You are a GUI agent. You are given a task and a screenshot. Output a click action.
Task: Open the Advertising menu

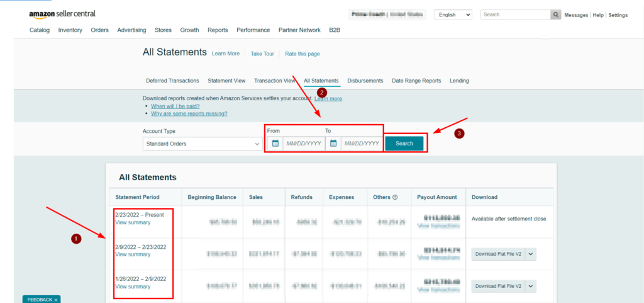pos(131,30)
